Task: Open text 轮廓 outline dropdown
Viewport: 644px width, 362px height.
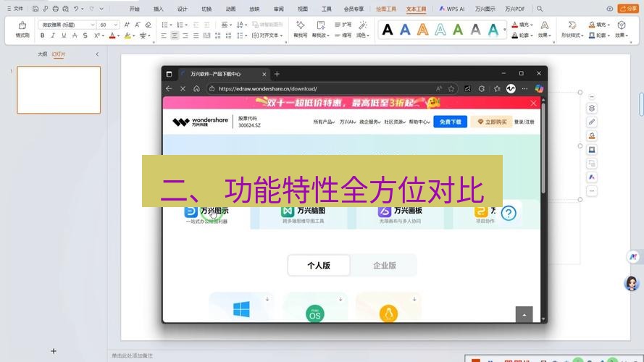Action: click(522, 35)
